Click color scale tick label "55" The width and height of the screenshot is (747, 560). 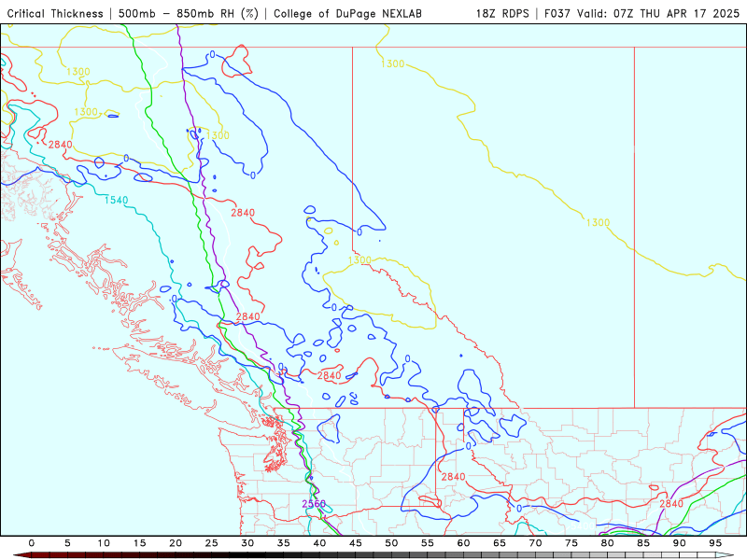click(x=428, y=543)
